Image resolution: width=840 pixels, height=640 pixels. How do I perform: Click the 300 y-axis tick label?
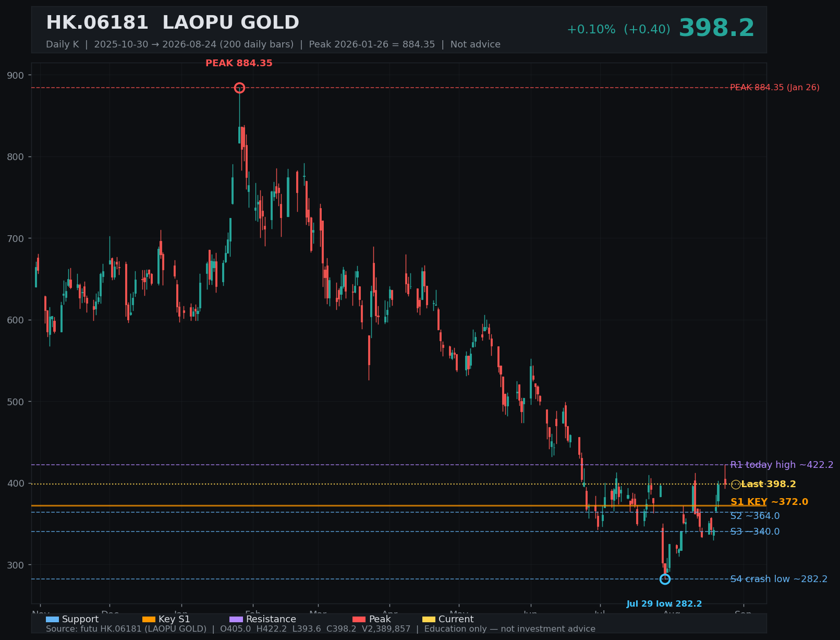(x=16, y=565)
